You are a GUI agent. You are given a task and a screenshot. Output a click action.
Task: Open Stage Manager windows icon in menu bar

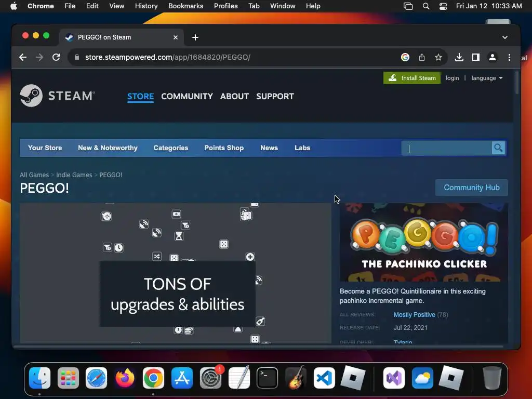(x=408, y=6)
